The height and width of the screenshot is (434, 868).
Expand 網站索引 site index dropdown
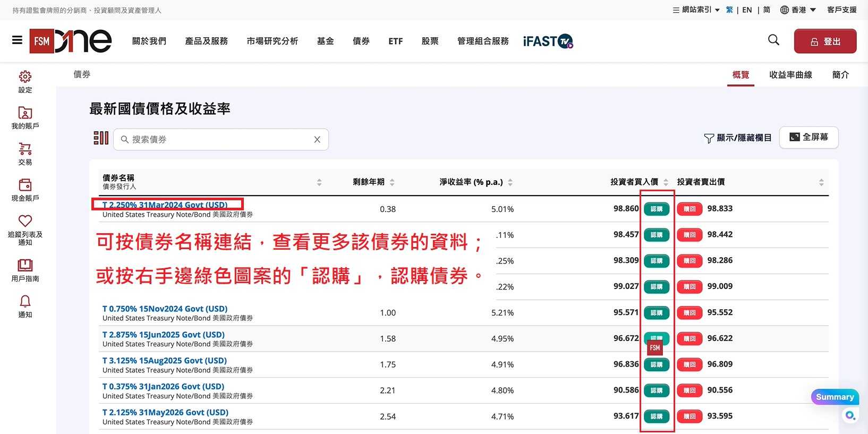click(696, 10)
